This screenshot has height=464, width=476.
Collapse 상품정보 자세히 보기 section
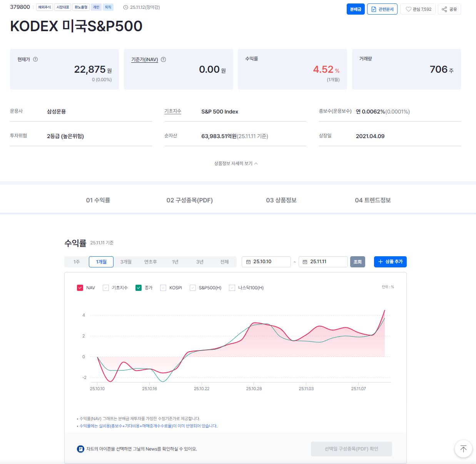pos(236,164)
